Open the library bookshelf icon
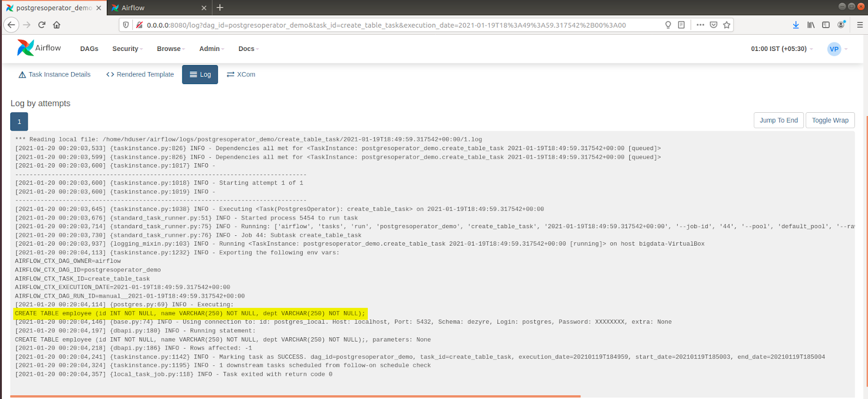This screenshot has width=868, height=399. (x=810, y=25)
